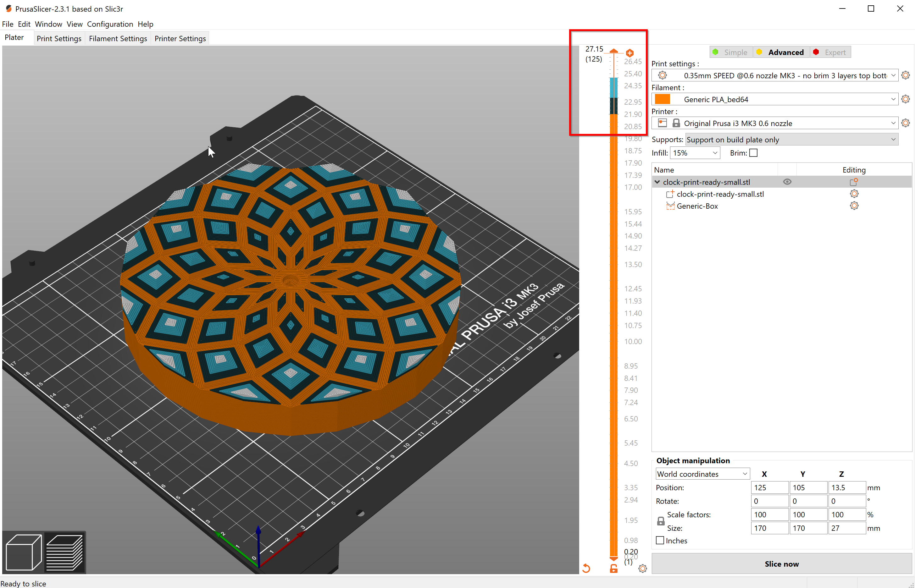Click the PrusaSlicer app icon in title bar
915x588 pixels.
point(8,8)
